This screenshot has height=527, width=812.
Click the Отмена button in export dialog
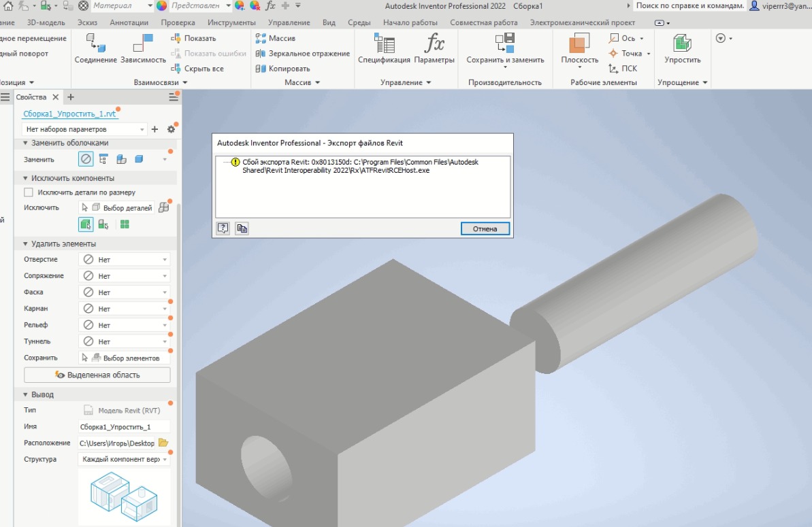point(485,228)
